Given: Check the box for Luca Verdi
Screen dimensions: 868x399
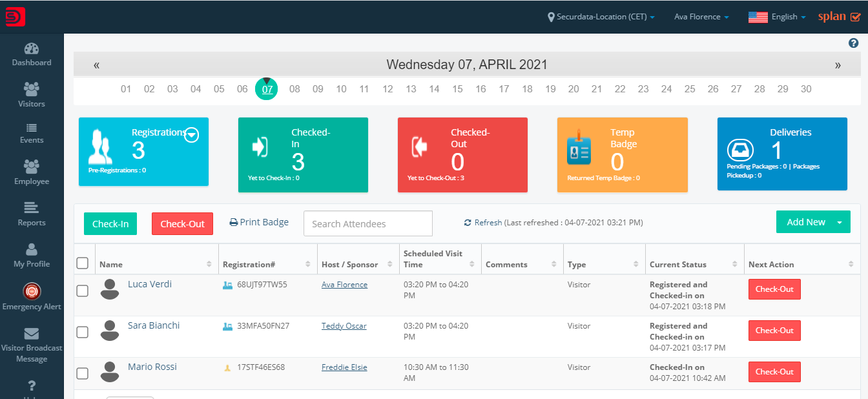Looking at the screenshot, I should coord(83,291).
